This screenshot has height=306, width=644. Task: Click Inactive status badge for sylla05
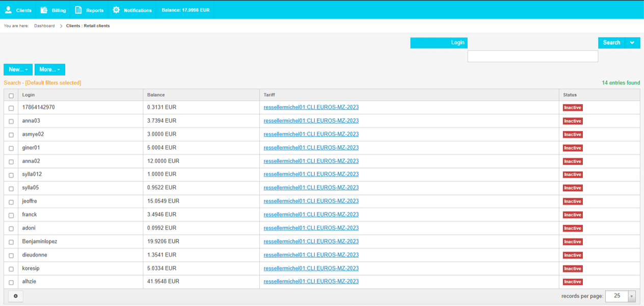573,188
